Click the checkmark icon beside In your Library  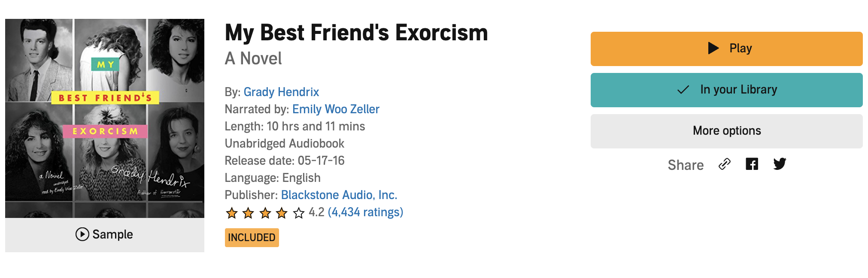pos(683,90)
